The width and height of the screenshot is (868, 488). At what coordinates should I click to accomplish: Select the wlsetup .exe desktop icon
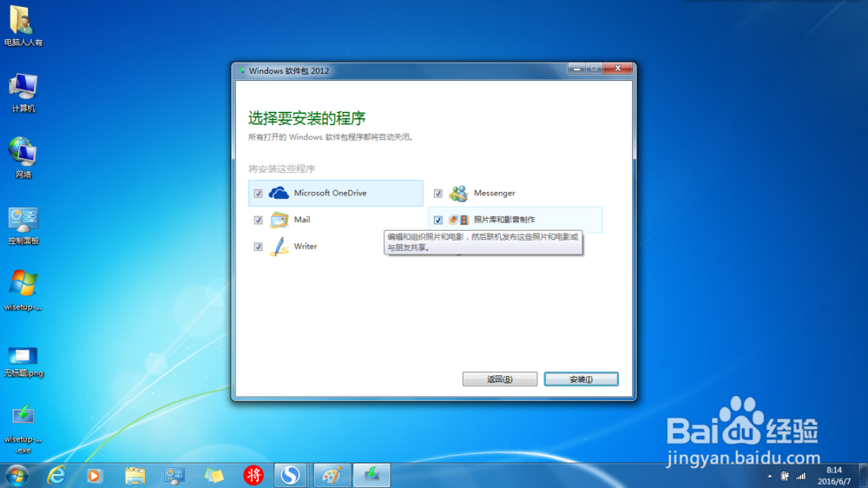click(23, 429)
